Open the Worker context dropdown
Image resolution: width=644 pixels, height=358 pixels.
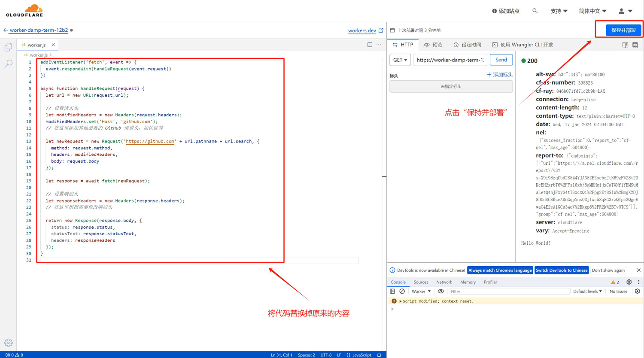421,291
